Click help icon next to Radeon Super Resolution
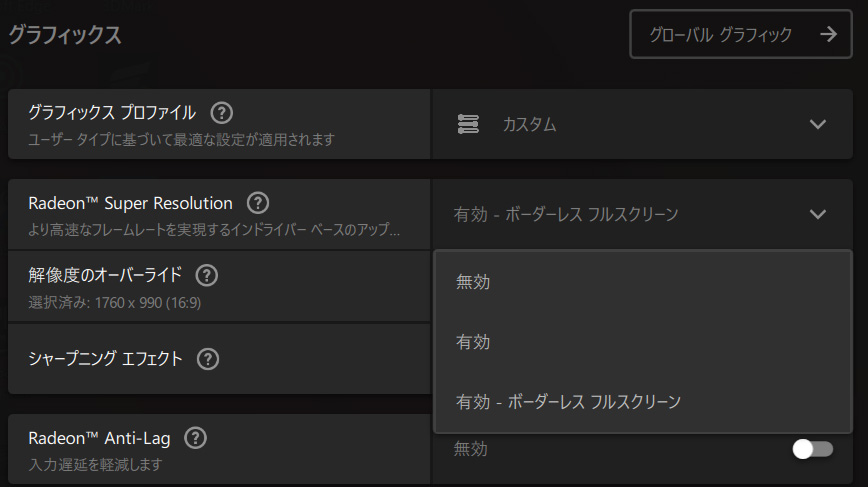This screenshot has width=868, height=487. click(x=258, y=203)
